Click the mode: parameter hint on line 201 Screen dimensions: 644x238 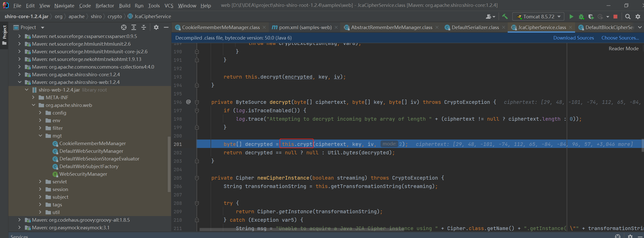tap(390, 144)
